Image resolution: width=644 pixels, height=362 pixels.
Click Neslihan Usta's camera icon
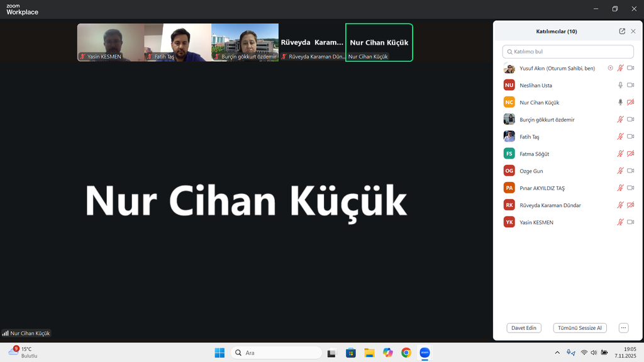pos(630,85)
